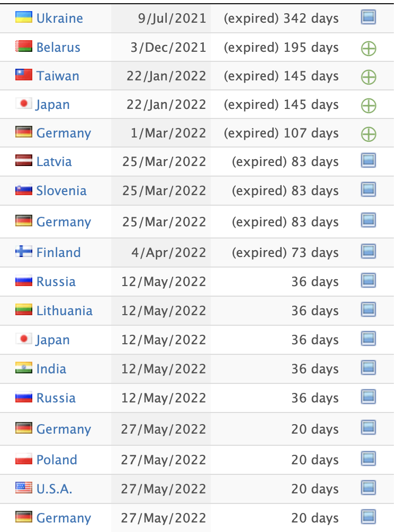
Task: Click the blue window icon for India
Action: (x=368, y=368)
